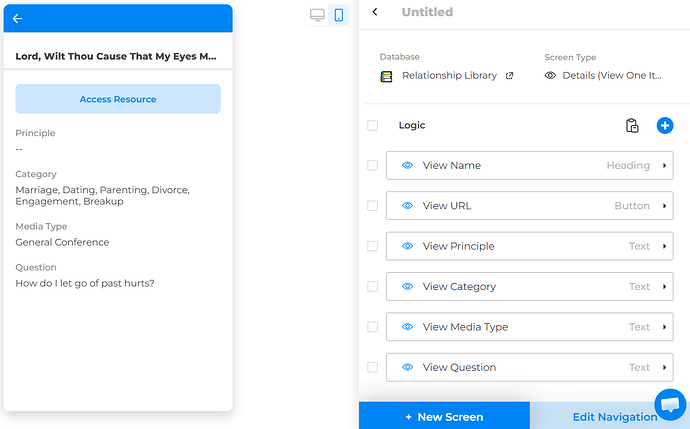
Task: Click the Category field label in preview
Action: click(36, 174)
